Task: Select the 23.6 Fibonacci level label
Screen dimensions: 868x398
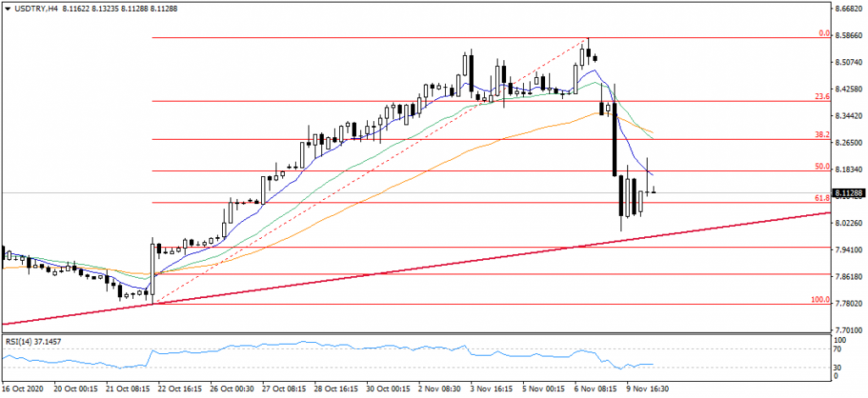Action: [821, 97]
